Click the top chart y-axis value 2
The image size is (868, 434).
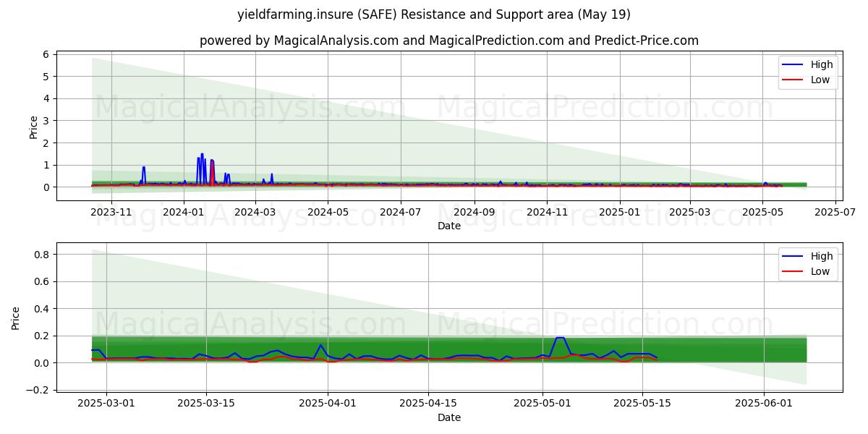pos(45,143)
